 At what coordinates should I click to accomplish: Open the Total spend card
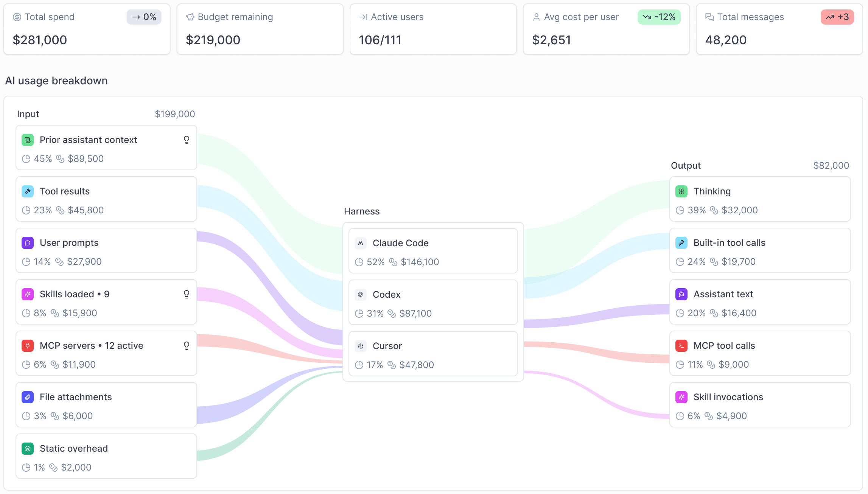click(x=87, y=29)
